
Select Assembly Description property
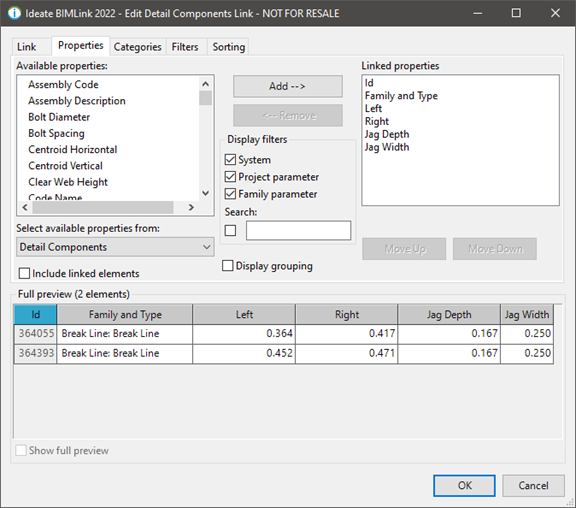coord(77,101)
